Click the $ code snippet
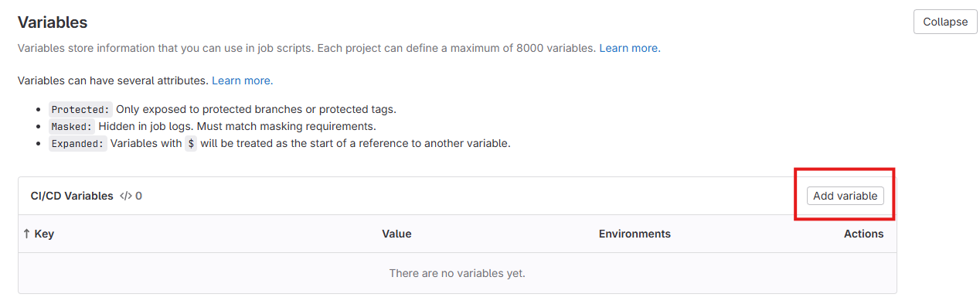 [x=191, y=143]
